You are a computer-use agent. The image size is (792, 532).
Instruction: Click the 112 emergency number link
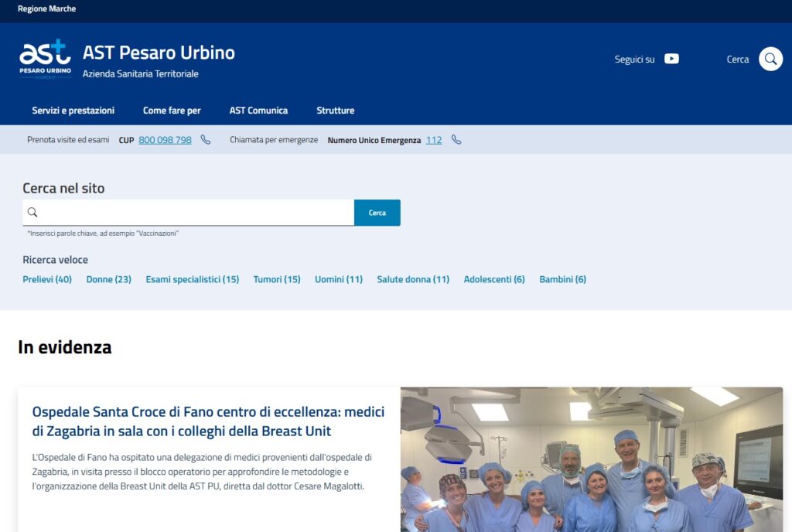click(434, 140)
